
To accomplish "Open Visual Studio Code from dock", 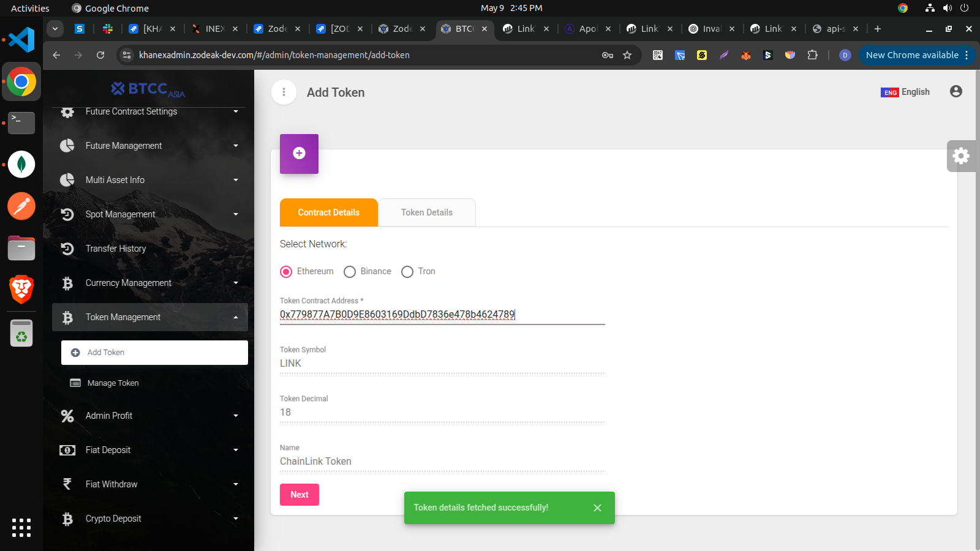I will [x=21, y=40].
